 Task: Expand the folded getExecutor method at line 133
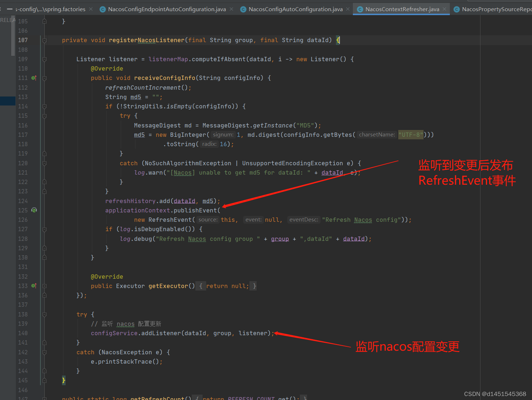[x=44, y=286]
